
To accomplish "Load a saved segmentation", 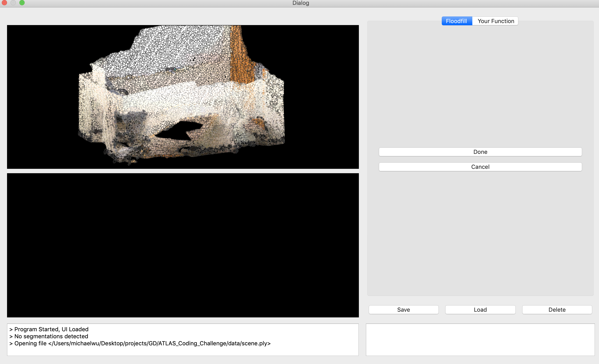I will click(480, 309).
